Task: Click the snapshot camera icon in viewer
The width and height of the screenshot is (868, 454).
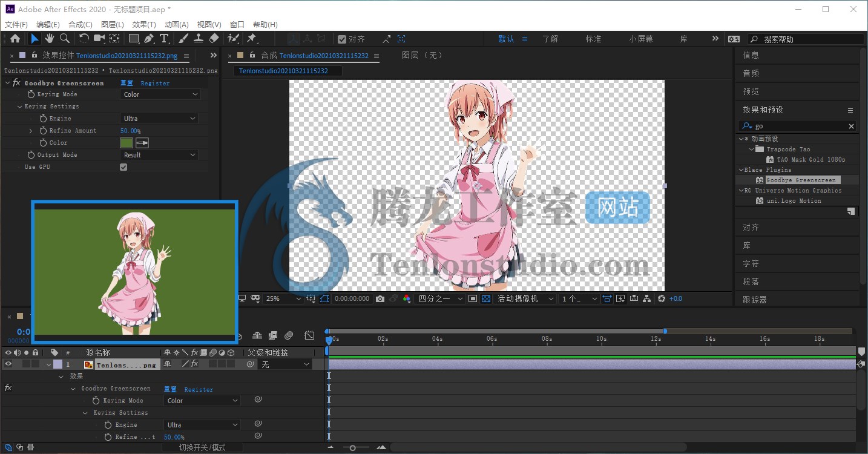Action: (x=380, y=298)
